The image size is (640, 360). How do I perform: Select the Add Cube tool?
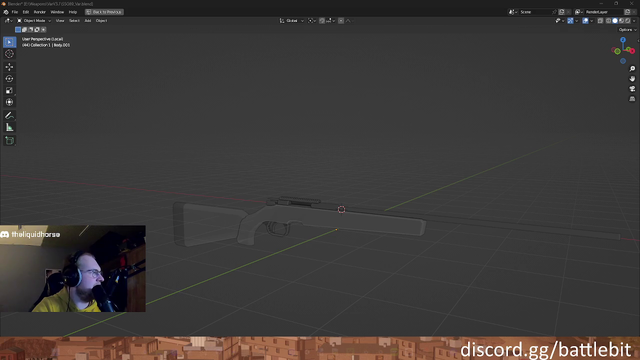coord(9,141)
